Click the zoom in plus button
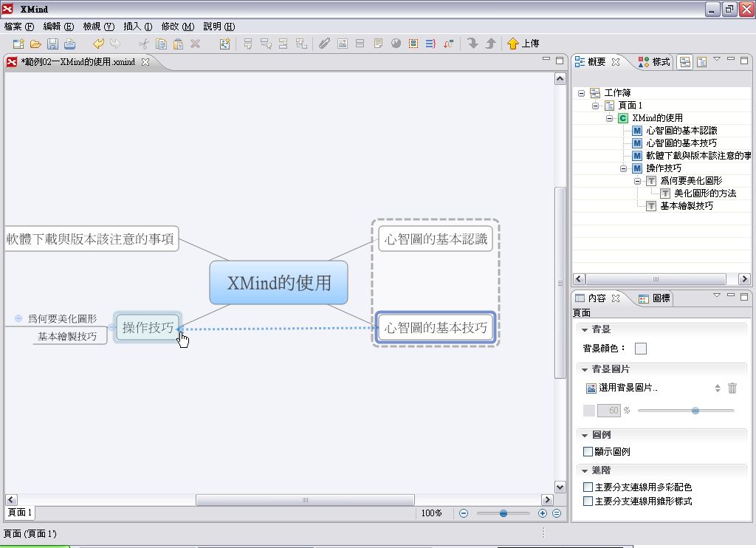This screenshot has width=756, height=548. (543, 513)
